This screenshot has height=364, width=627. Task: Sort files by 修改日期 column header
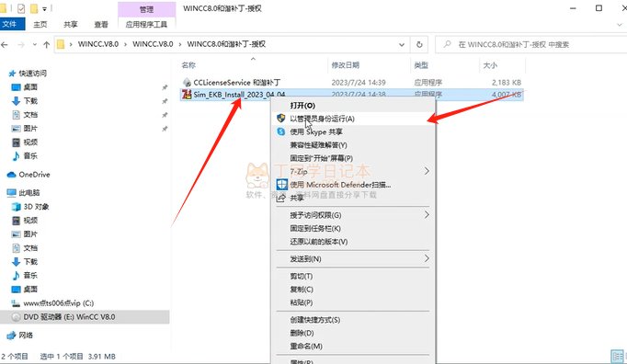click(x=345, y=65)
